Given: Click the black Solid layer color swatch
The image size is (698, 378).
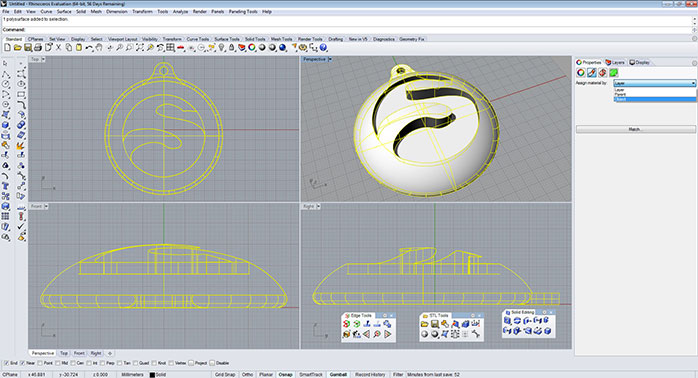Looking at the screenshot, I should (152, 375).
